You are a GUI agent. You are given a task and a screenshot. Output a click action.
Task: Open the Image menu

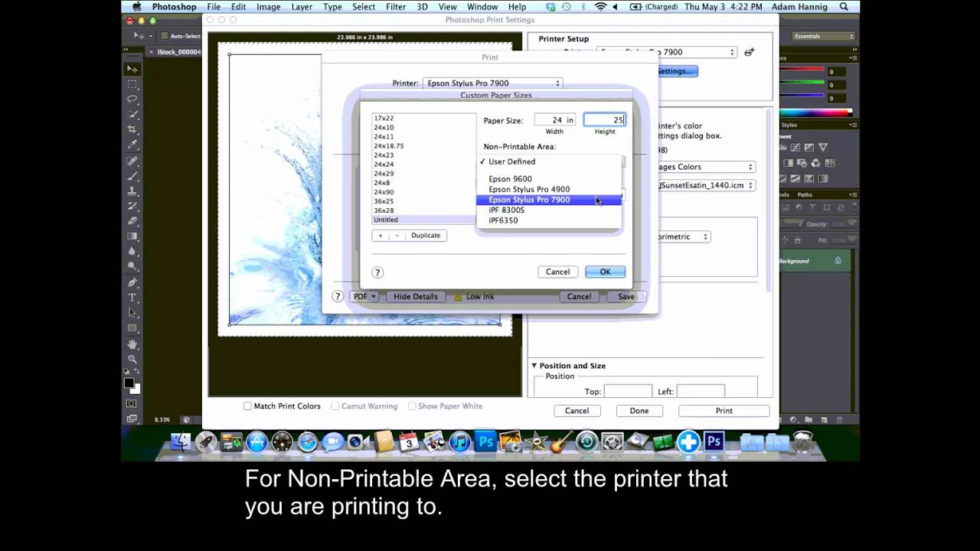click(x=268, y=7)
